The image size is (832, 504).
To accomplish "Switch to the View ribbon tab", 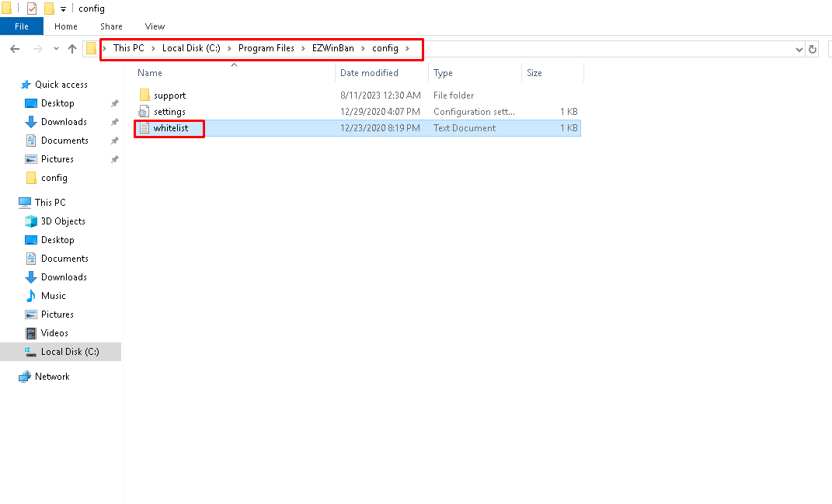I will coord(155,26).
